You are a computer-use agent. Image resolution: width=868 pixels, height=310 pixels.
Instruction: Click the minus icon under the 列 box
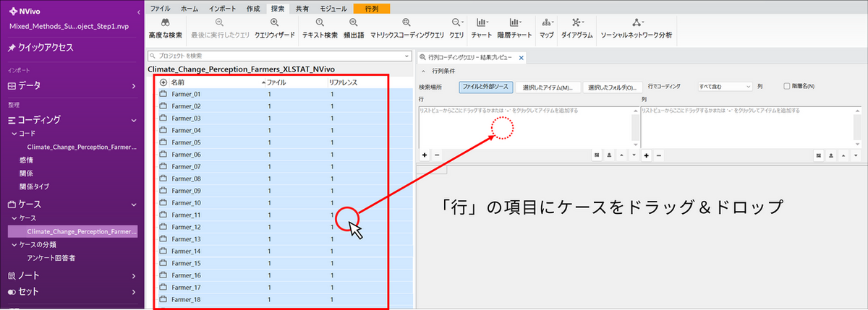[x=658, y=155]
